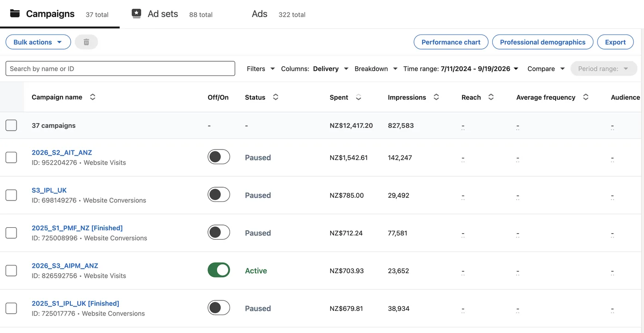Expand the Compare dropdown
The image size is (644, 333).
[x=546, y=69]
